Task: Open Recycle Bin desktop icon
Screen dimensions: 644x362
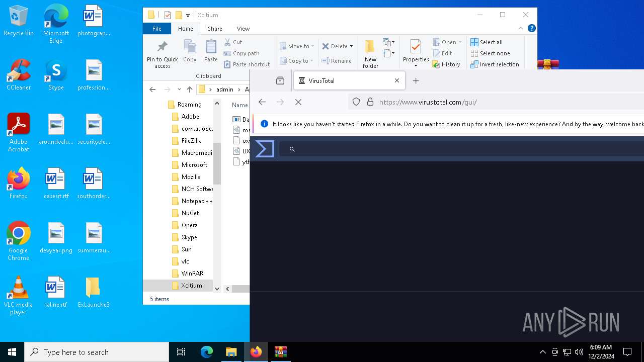Action: [19, 21]
